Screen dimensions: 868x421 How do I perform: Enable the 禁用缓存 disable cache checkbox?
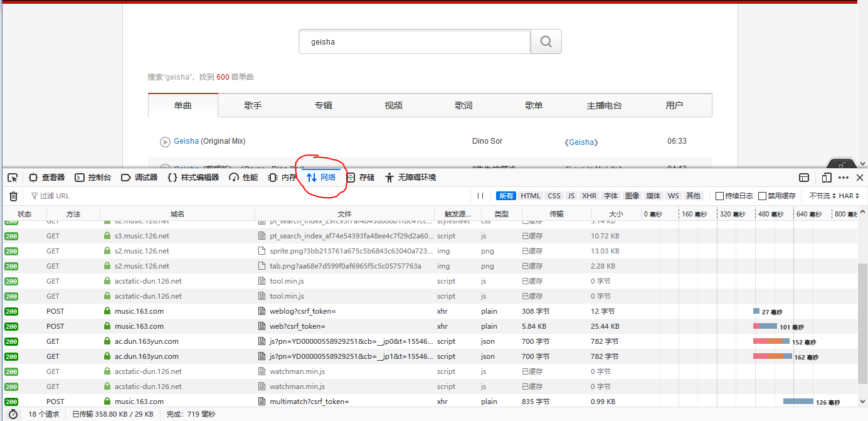coord(762,196)
